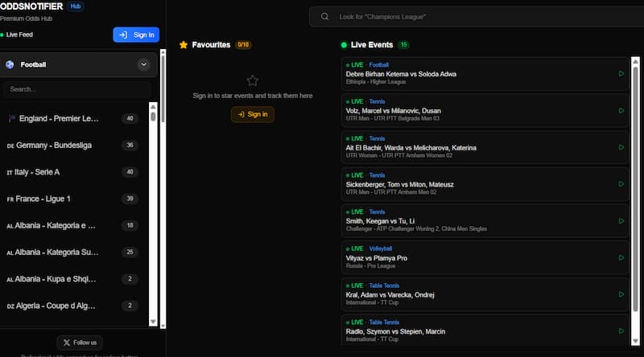Screen dimensions: 644x357
Task: Click the empty star outline in Favourites
Action: 253,80
